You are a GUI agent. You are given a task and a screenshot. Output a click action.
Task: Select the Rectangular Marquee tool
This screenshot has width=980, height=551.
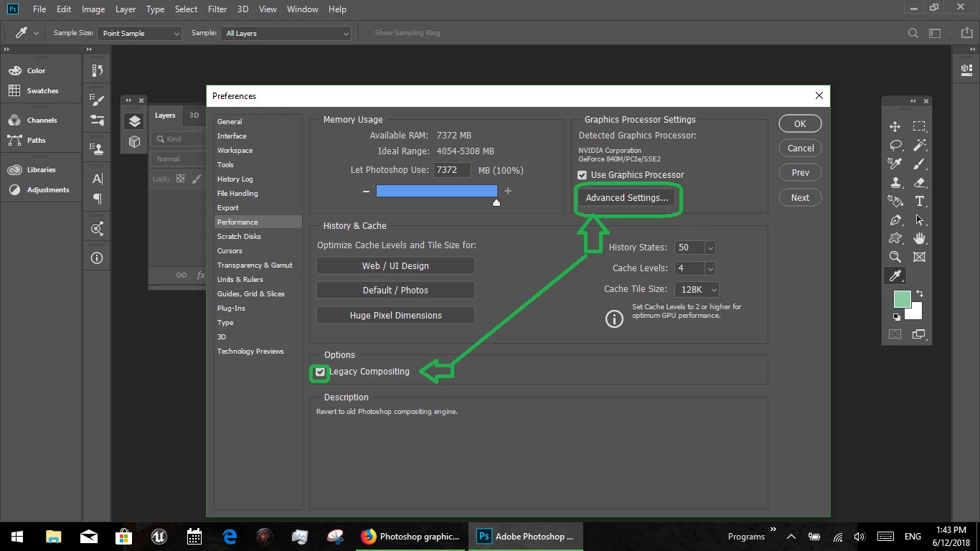(919, 126)
